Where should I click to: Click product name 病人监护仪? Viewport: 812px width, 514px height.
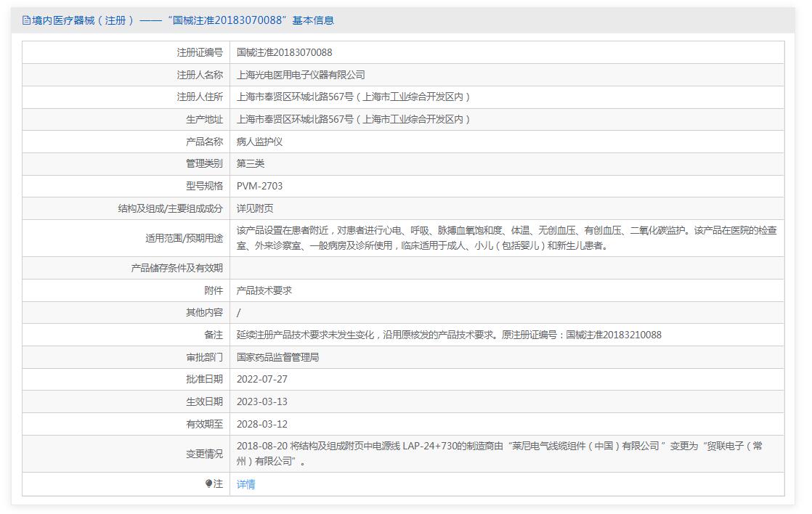259,142
